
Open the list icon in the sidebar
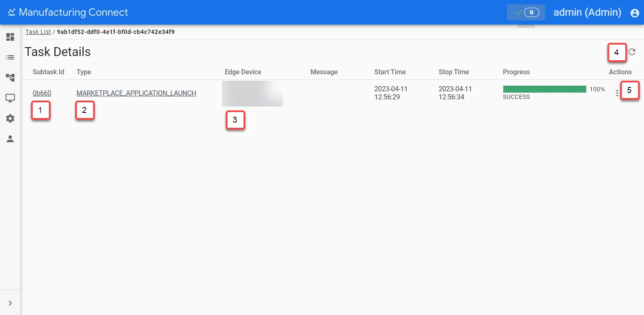(10, 57)
